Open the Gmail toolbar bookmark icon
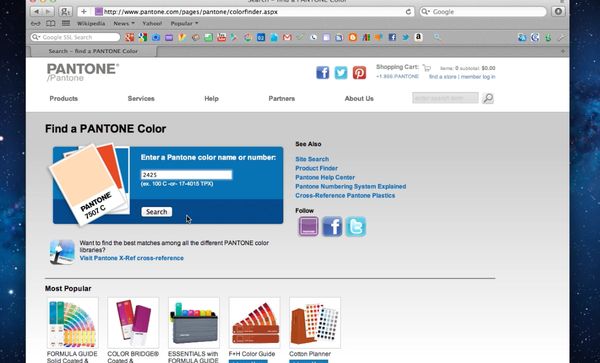The width and height of the screenshot is (600, 363). click(x=287, y=37)
